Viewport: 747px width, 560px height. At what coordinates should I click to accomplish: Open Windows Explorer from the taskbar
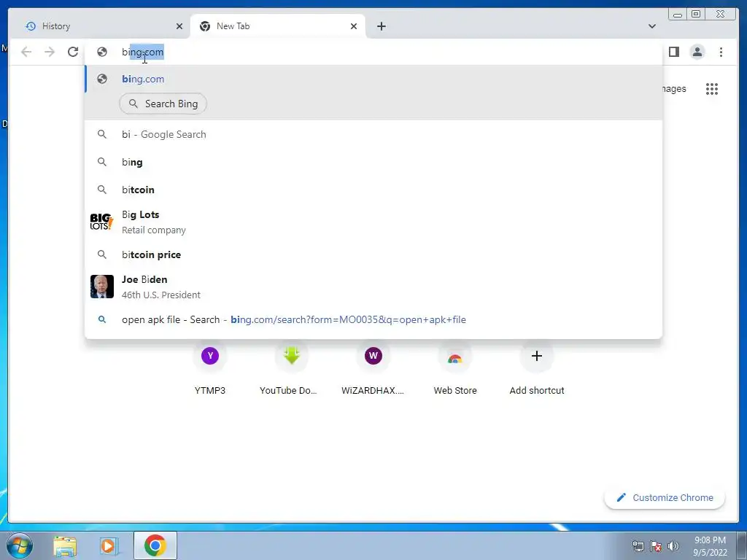click(65, 545)
